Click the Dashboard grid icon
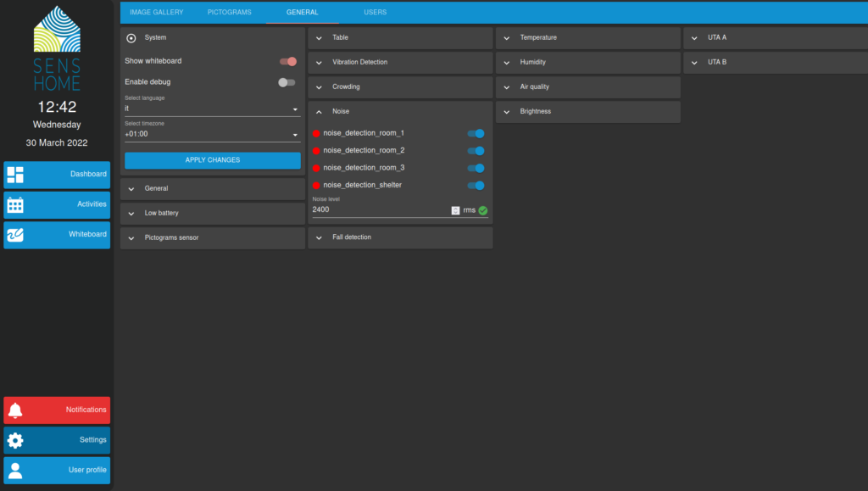Viewport: 868px width, 491px height. 15,175
